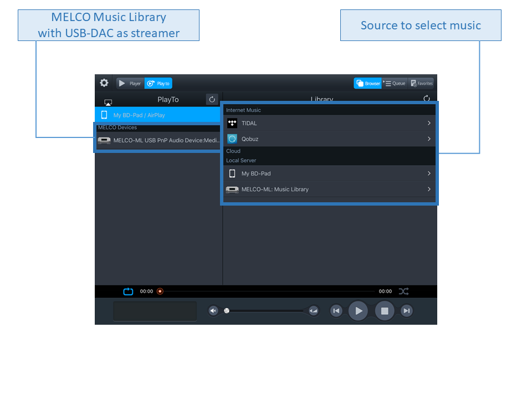Click the MELCO device icon beside USB PnP Audio
532x399 pixels.
click(104, 140)
